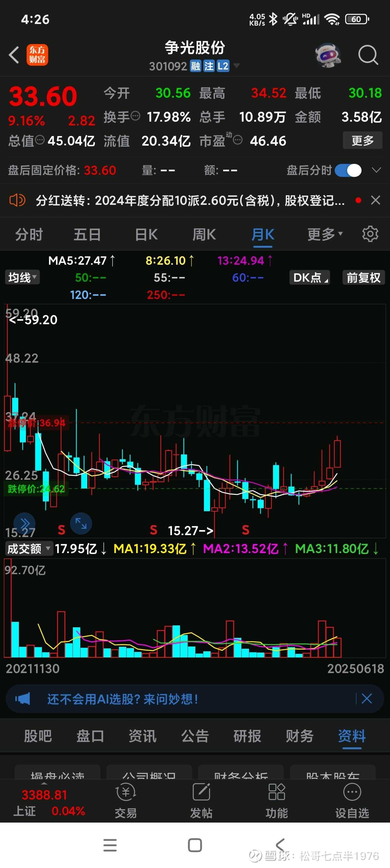This screenshot has width=390, height=868.
Task: Tap the 更多 quote details button
Action: tap(363, 140)
